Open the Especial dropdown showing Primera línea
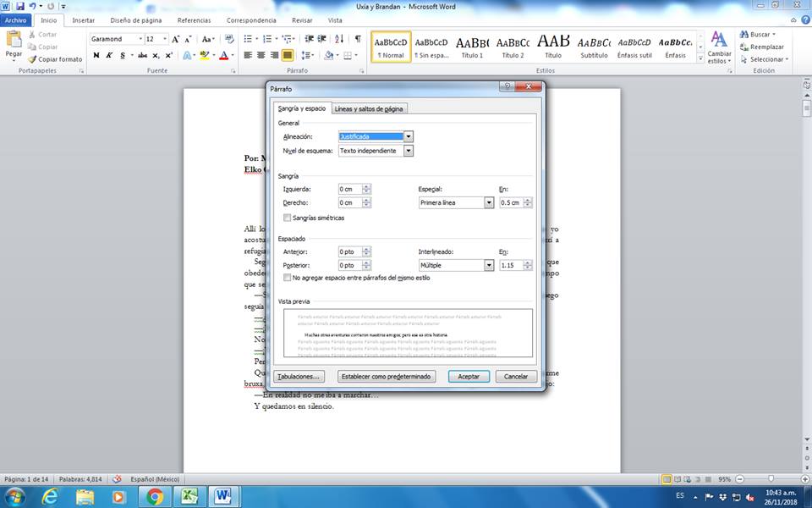The width and height of the screenshot is (812, 508). (489, 203)
